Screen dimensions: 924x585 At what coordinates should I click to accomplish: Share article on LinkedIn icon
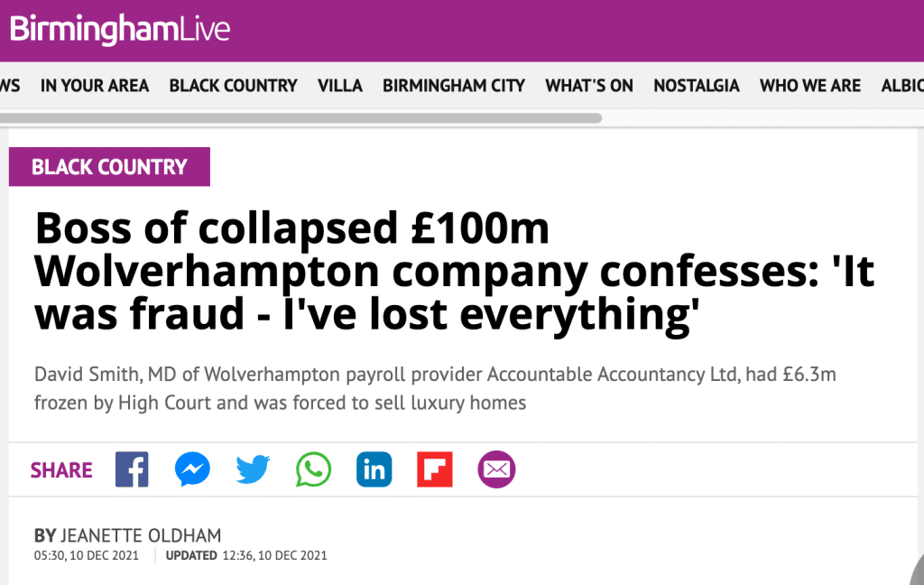click(x=374, y=469)
